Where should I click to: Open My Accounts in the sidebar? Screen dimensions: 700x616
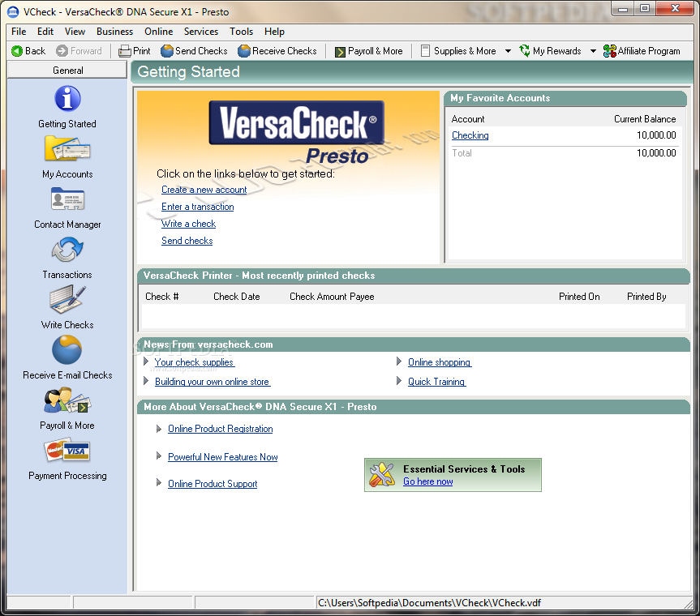pos(67,149)
